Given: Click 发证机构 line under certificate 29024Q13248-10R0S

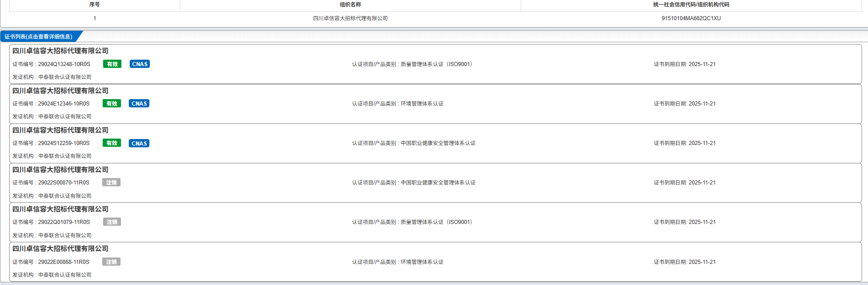Looking at the screenshot, I should click(x=52, y=77).
